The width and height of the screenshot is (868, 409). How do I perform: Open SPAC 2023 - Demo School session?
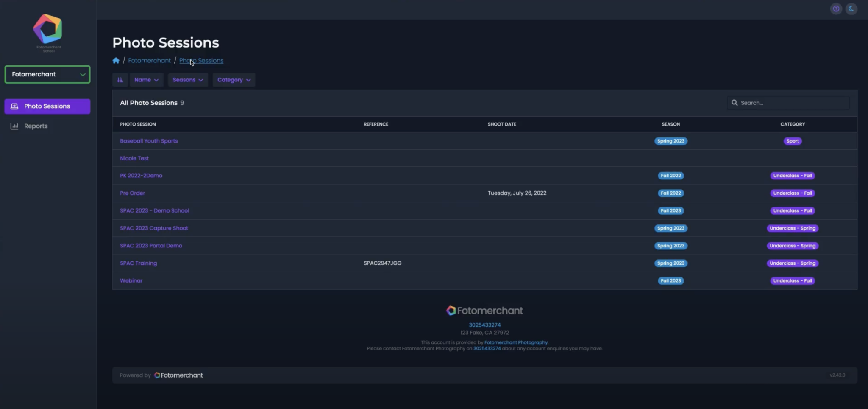point(154,210)
